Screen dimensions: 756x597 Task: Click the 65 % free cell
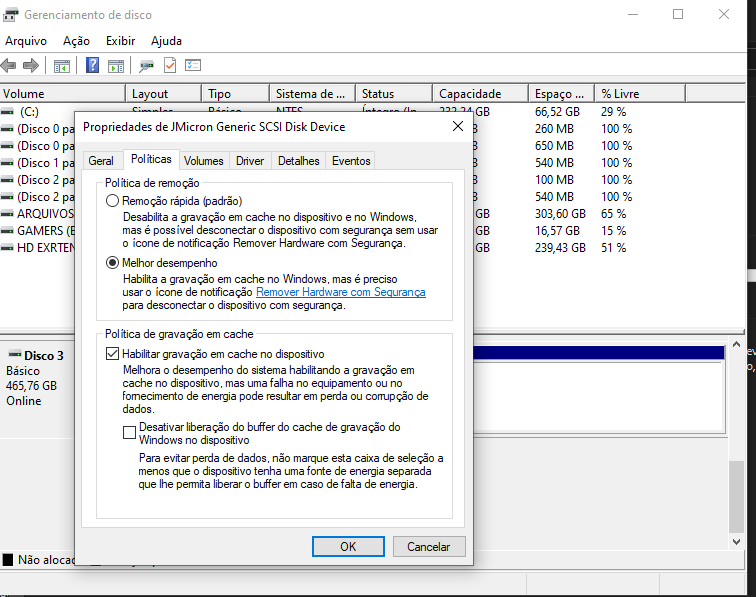613,214
